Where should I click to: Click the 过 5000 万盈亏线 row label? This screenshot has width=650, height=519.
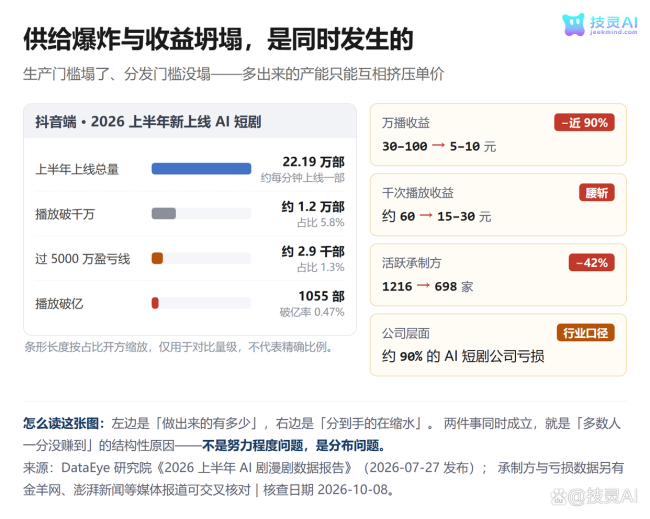point(82,259)
